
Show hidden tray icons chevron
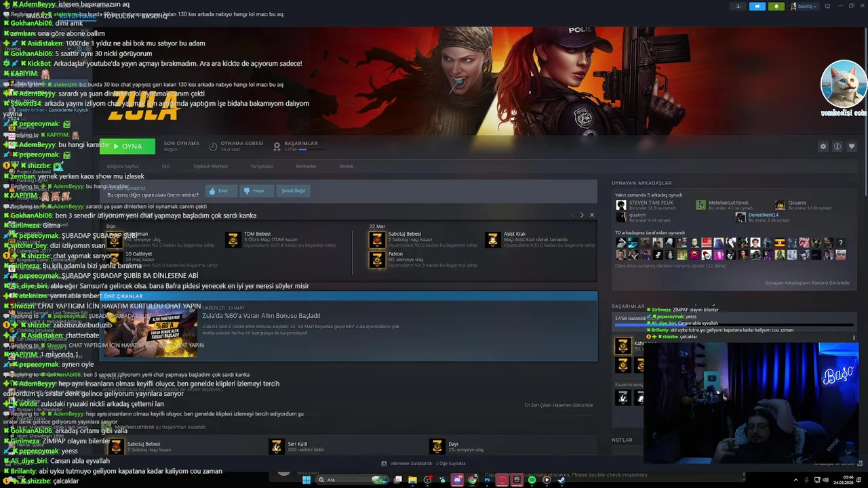coord(795,480)
